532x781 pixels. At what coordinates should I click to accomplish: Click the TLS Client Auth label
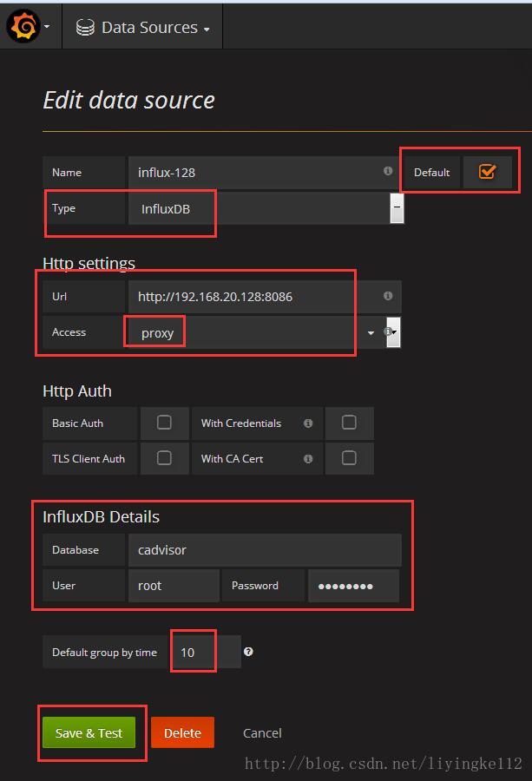coord(89,459)
